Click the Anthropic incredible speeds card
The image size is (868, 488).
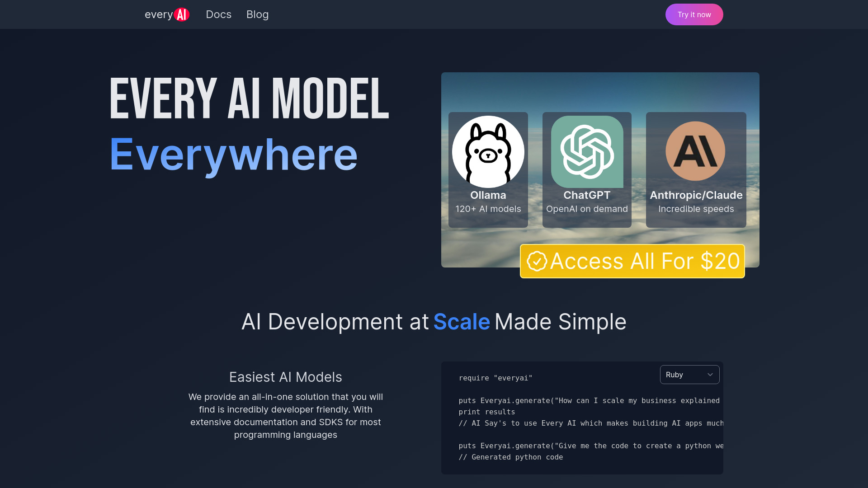tap(696, 169)
